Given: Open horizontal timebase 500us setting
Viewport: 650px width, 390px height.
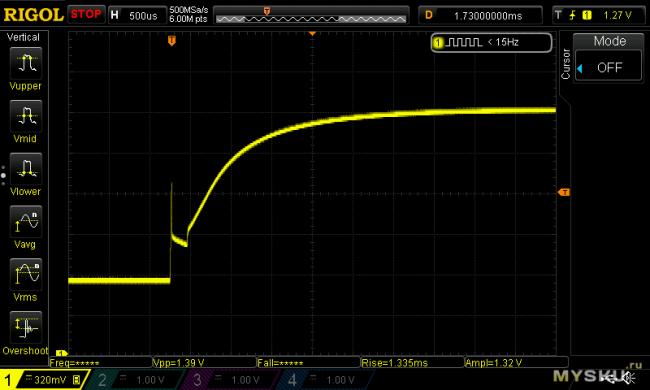Looking at the screenshot, I should click(137, 15).
